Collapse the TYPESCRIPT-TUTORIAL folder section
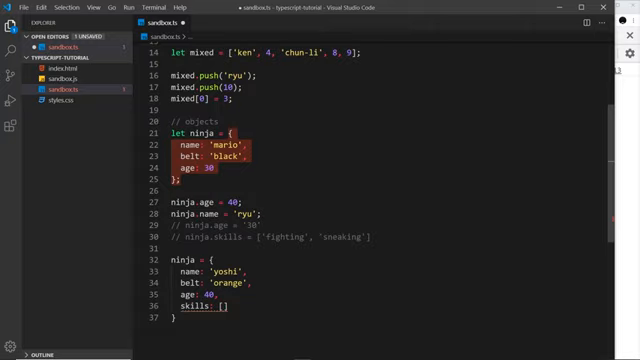 pyautogui.click(x=27, y=58)
